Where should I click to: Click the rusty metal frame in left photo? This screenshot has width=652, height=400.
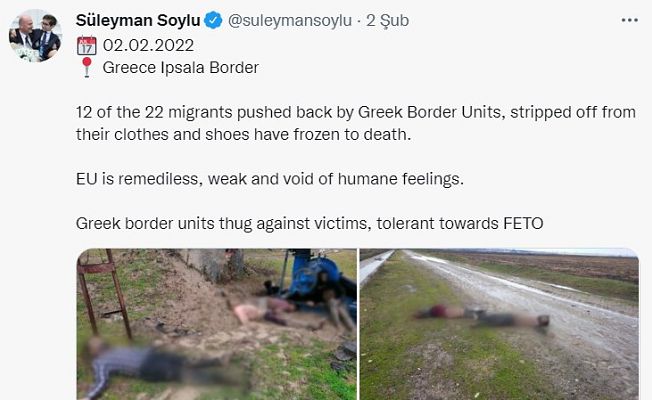(106, 291)
